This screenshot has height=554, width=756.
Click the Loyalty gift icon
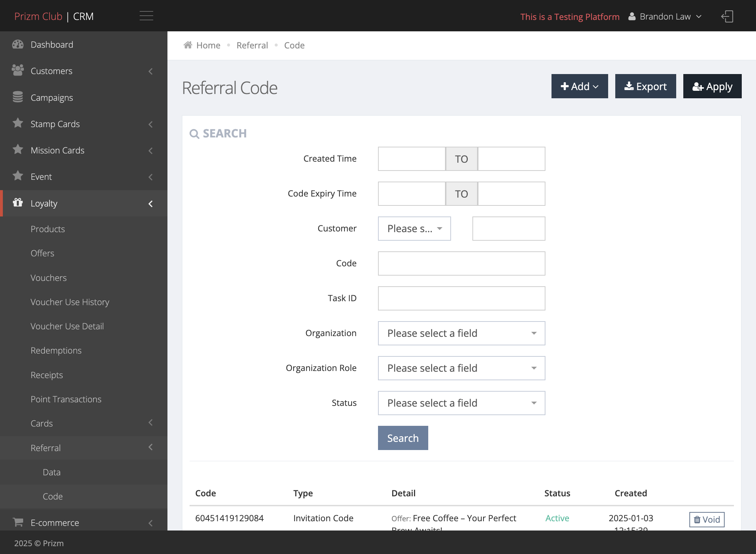18,203
